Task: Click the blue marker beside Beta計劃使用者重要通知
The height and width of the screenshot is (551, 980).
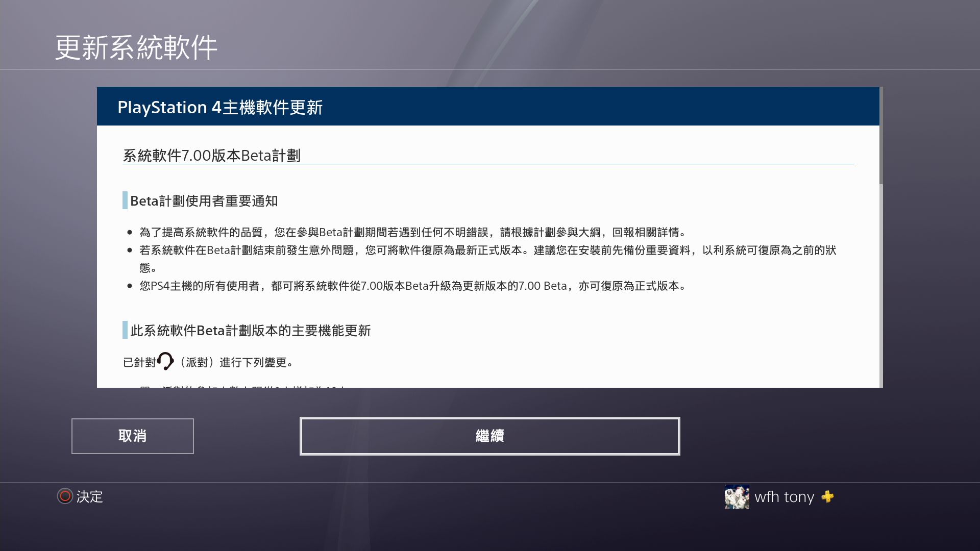Action: [125, 201]
